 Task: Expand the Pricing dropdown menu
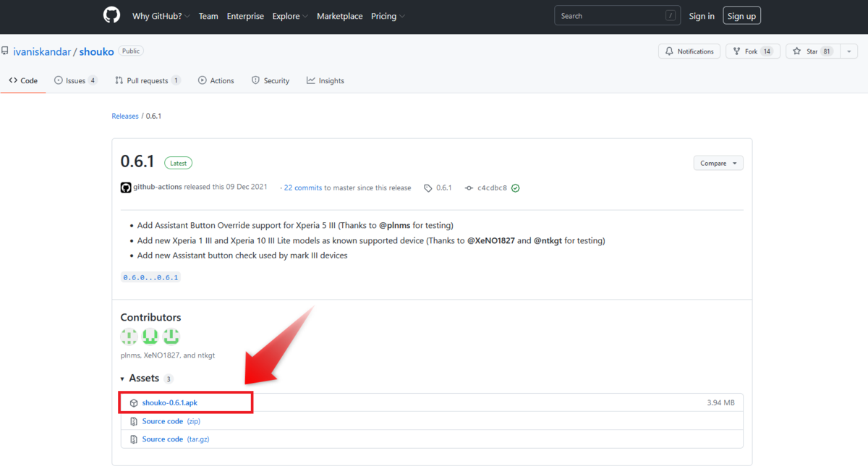click(388, 16)
